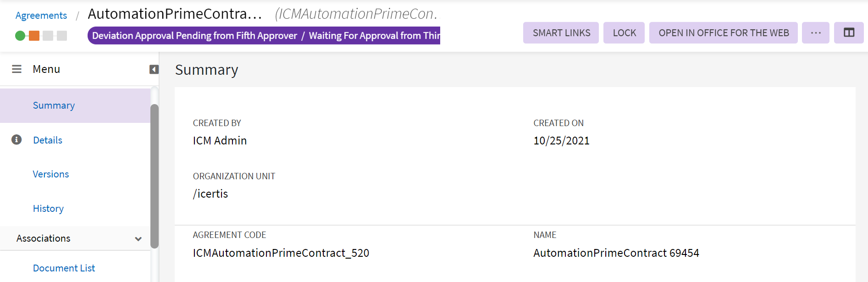
Task: Click the orange status square indicator
Action: 34,36
